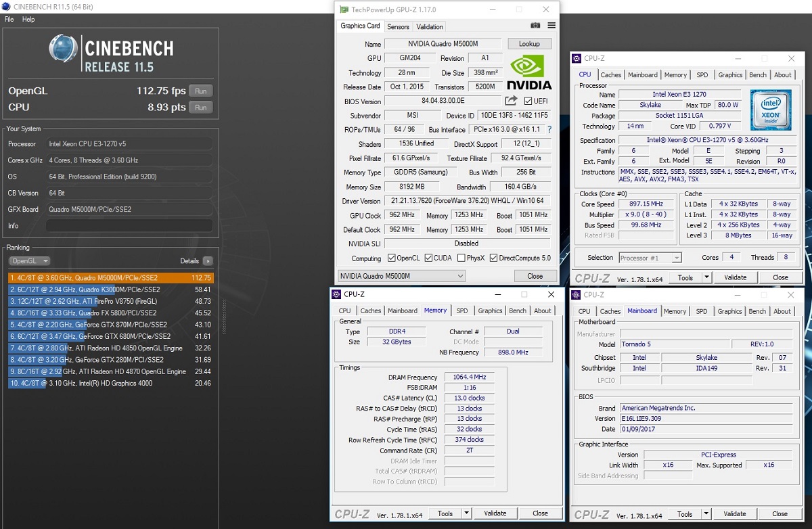Image resolution: width=812 pixels, height=529 pixels.
Task: Open the GPU-Z hamburger menu icon
Action: (551, 26)
